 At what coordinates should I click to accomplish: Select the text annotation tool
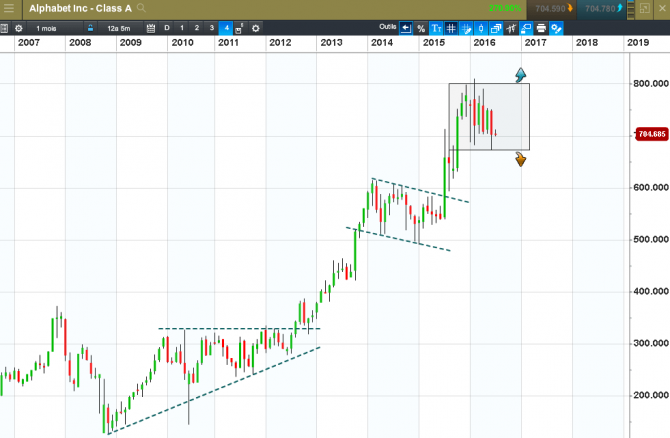click(x=436, y=29)
